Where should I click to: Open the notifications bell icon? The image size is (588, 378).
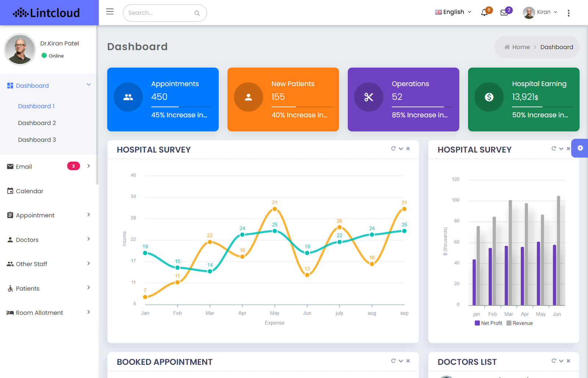point(484,13)
